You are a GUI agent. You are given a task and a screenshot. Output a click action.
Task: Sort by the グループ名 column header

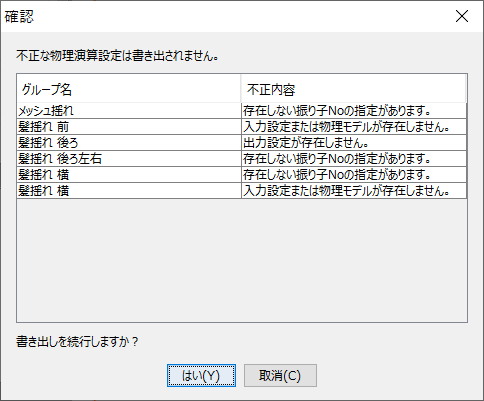pos(129,89)
